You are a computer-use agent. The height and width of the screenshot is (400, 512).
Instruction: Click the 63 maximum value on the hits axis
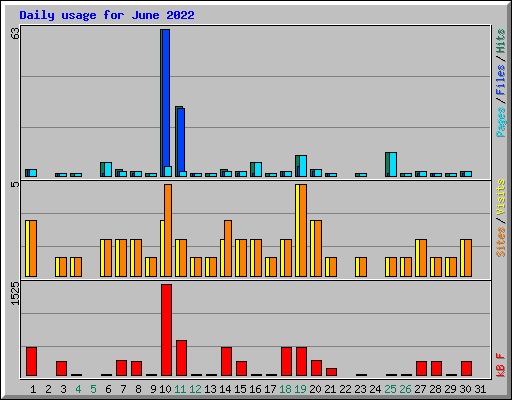pos(15,33)
